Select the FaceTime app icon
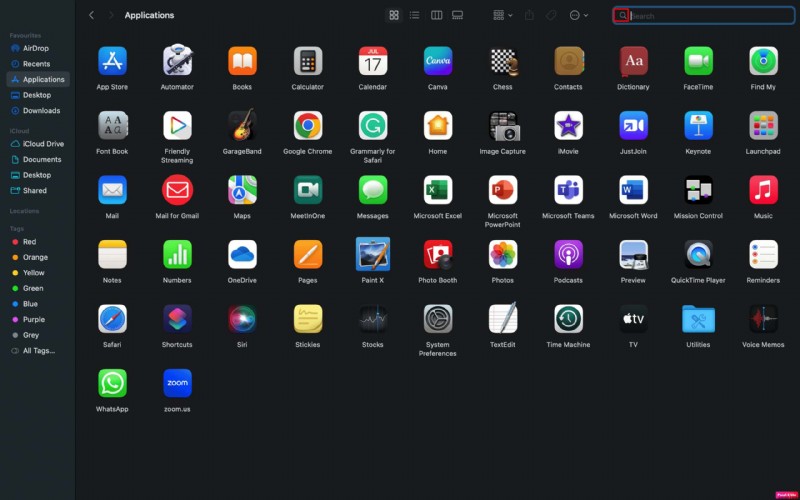This screenshot has width=800, height=500. [698, 61]
